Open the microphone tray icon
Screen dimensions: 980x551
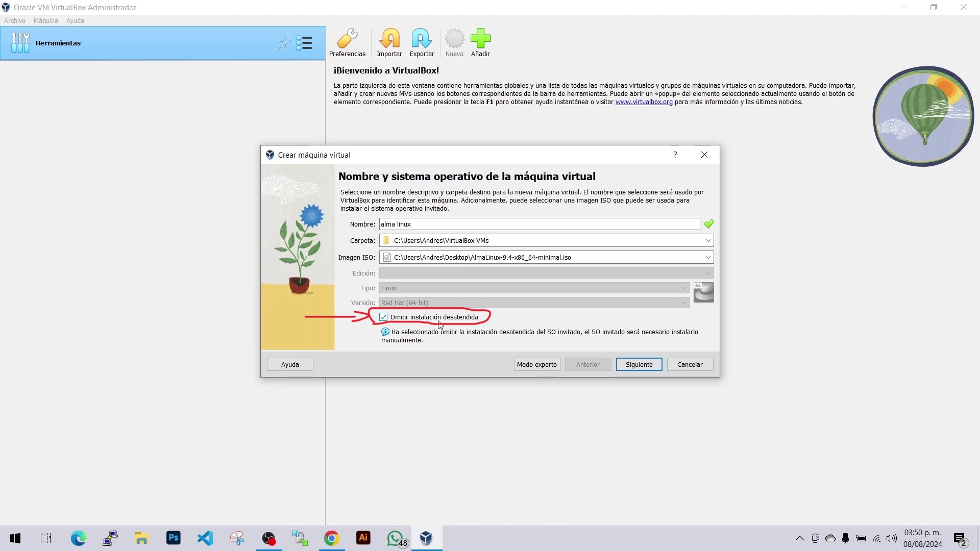(x=845, y=538)
